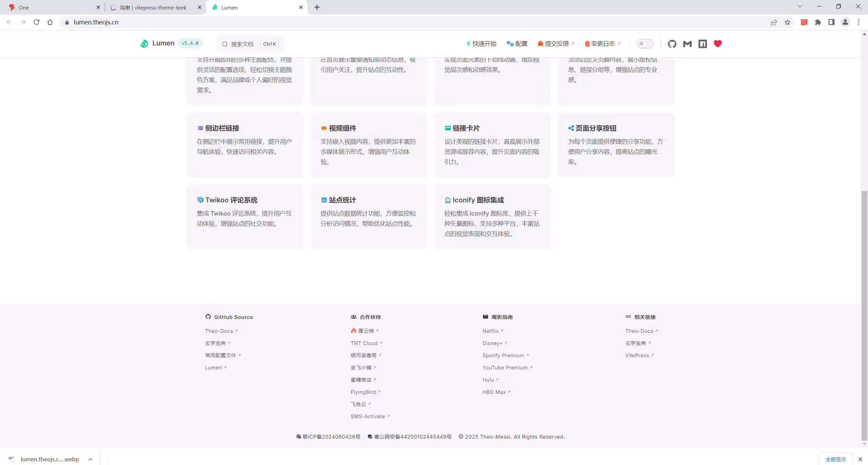Screen dimensions: 868x465
Task: Open the browser profile avatar
Action: [x=845, y=22]
